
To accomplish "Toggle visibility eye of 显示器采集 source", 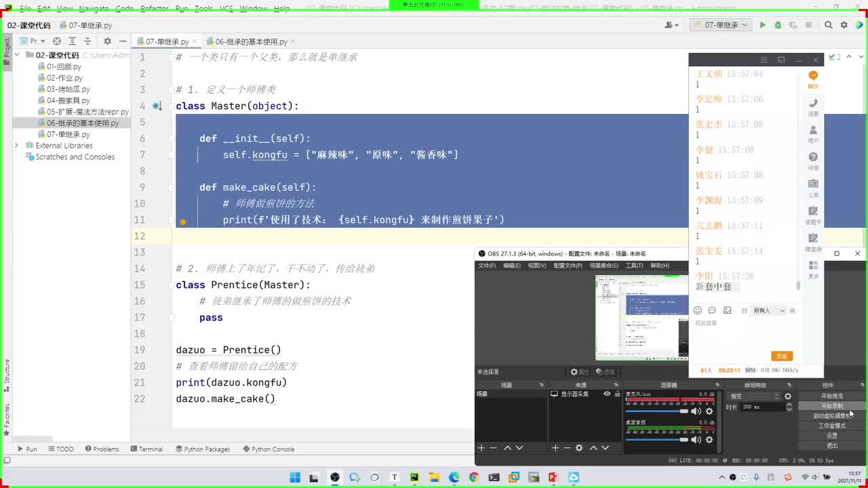I will [607, 394].
